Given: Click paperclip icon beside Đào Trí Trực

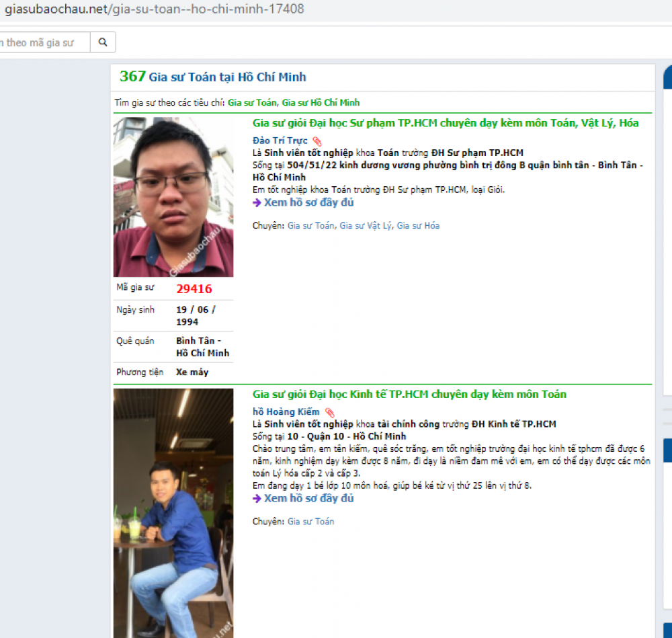Looking at the screenshot, I should pos(317,141).
